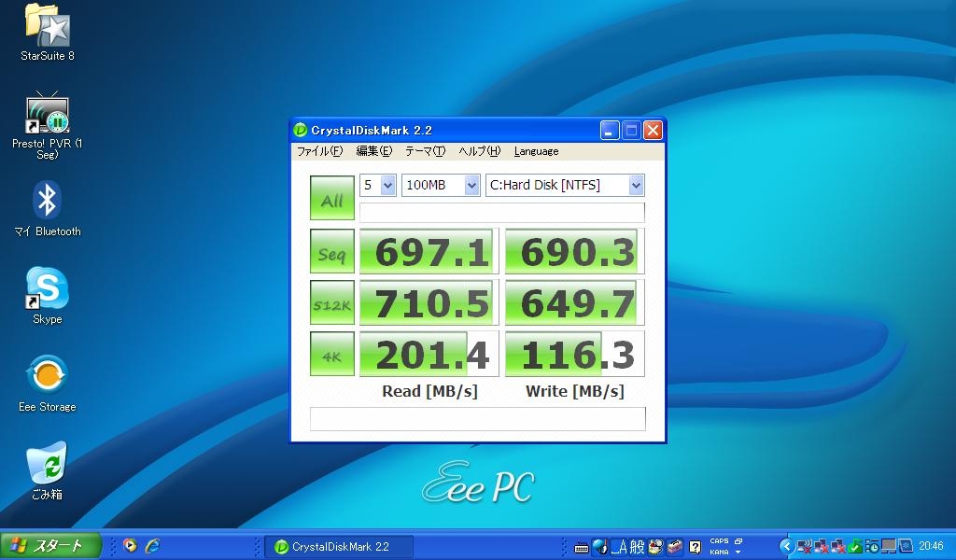Click the empty comment field at the window bottom
The height and width of the screenshot is (560, 956).
(478, 419)
